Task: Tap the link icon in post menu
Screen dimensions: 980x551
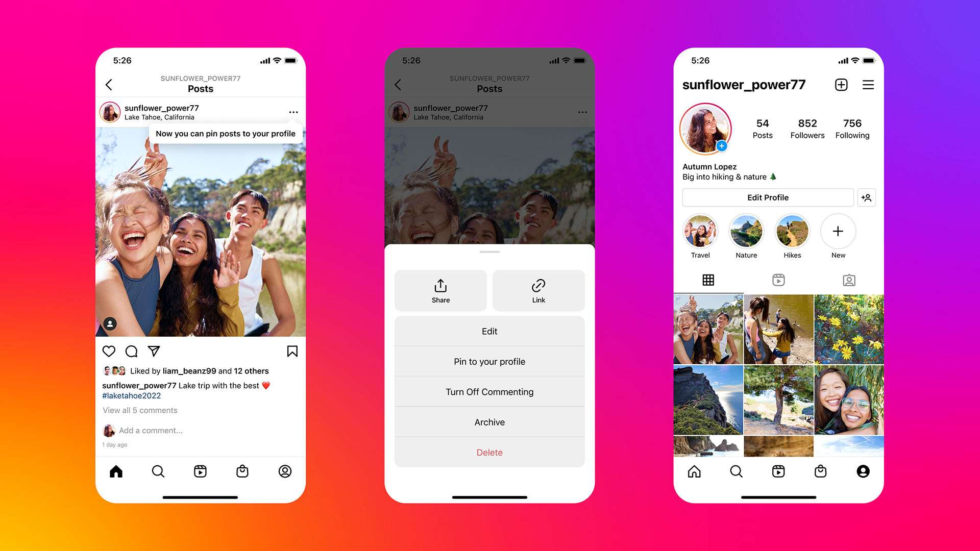Action: click(x=538, y=285)
